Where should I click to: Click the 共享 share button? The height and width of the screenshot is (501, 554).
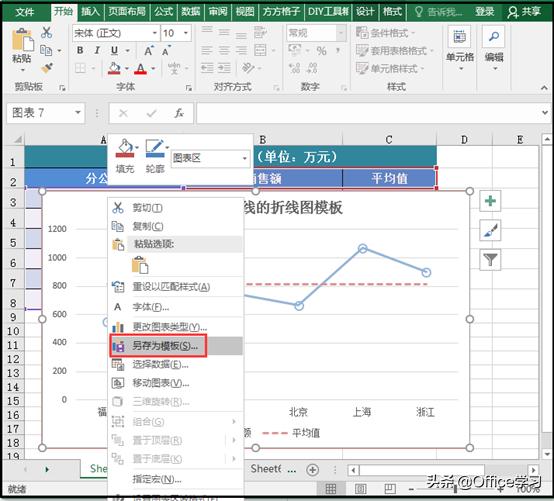[x=524, y=12]
